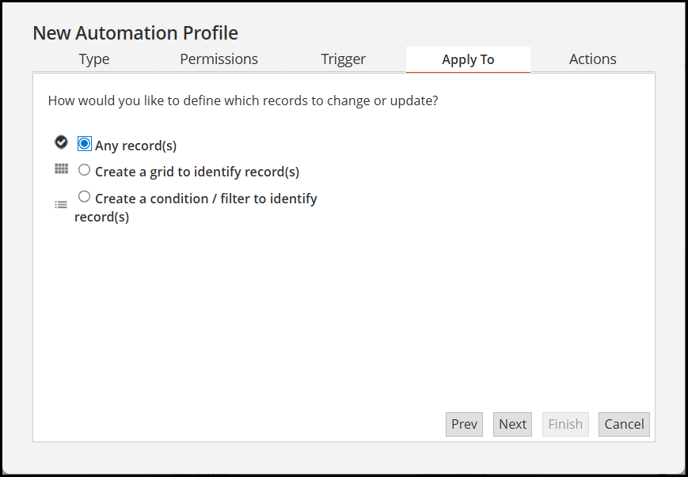Click the active Apply To tab
688x477 pixels.
click(x=468, y=60)
